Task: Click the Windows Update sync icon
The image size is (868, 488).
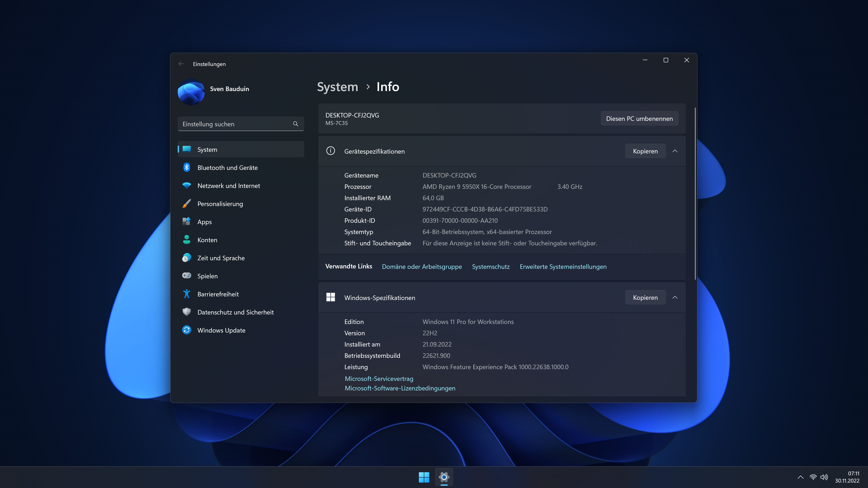Action: (186, 330)
